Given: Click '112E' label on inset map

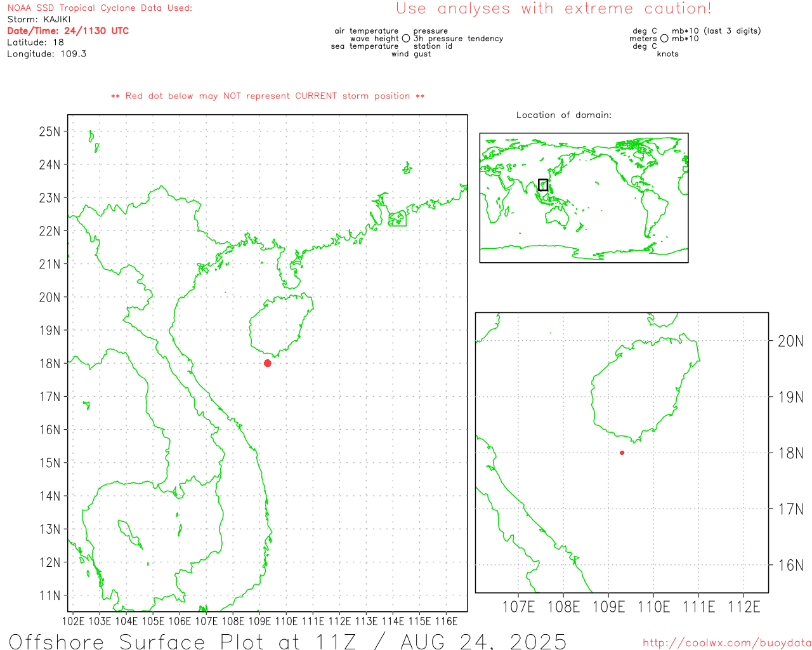Looking at the screenshot, I should tap(744, 607).
